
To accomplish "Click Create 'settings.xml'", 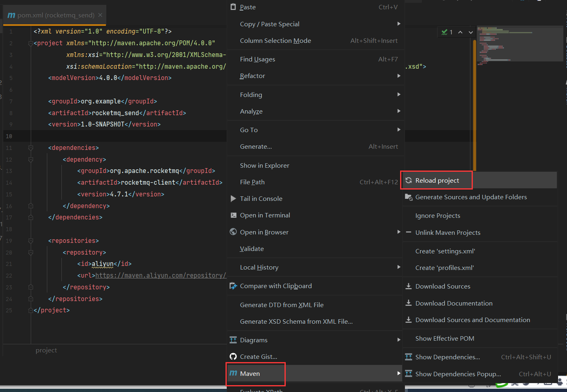I will (445, 251).
